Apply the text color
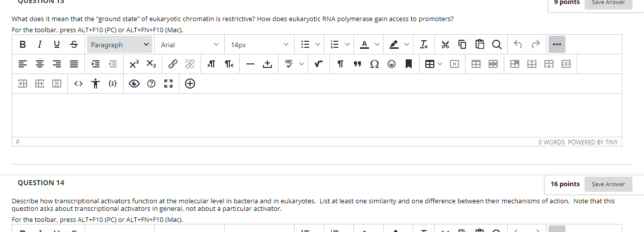Screen dimensions: 644x232 [x=363, y=45]
